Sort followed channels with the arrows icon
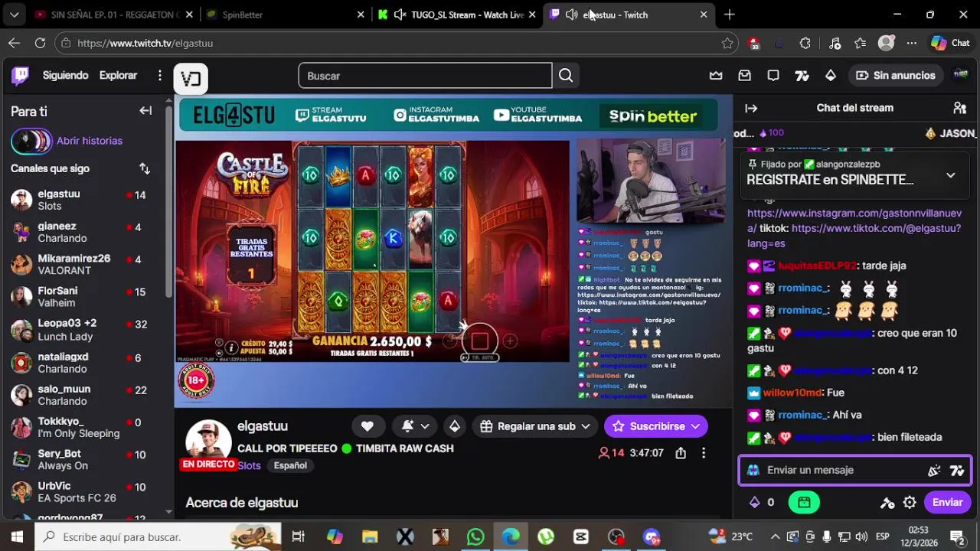The height and width of the screenshot is (551, 980). pos(144,168)
